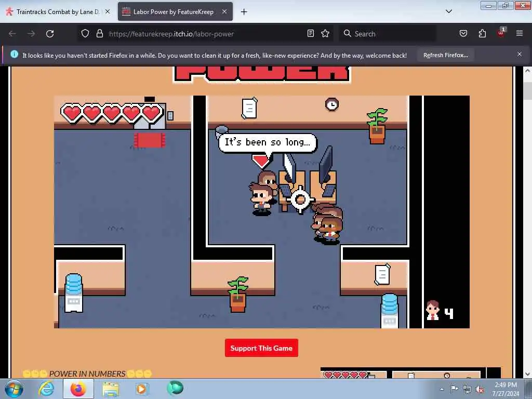Open the Extensions puzzle icon
Image resolution: width=532 pixels, height=399 pixels.
coord(482,33)
